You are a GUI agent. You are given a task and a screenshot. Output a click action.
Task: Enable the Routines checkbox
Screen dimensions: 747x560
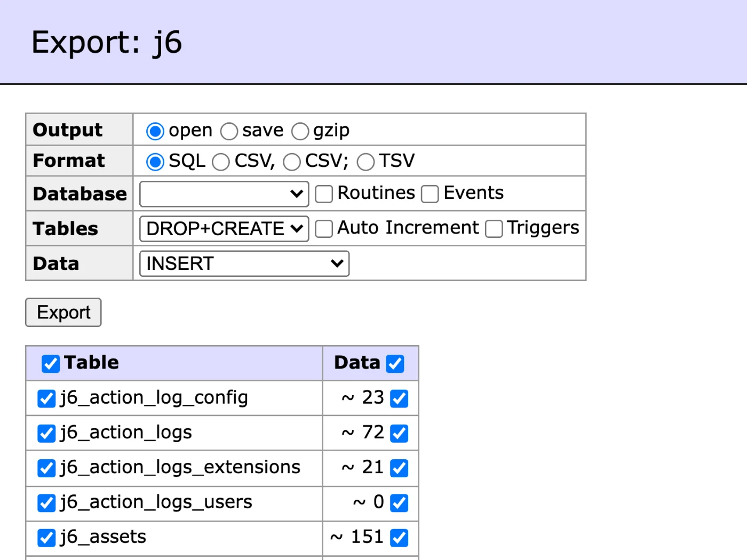324,194
